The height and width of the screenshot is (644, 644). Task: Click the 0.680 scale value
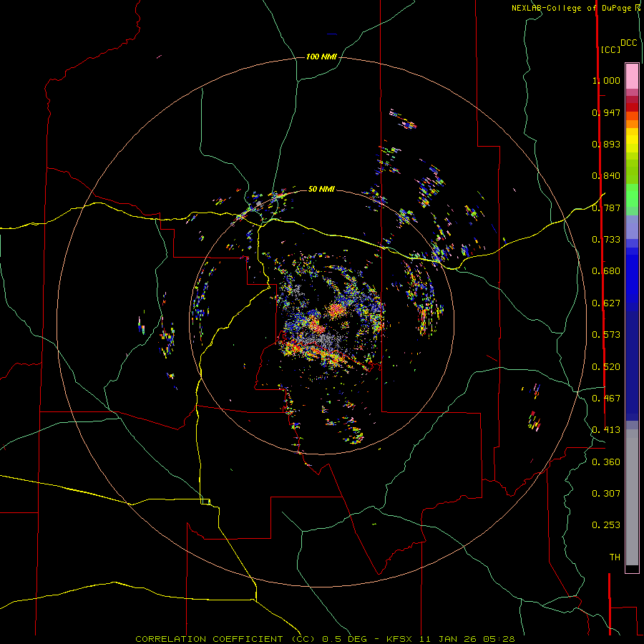coord(606,271)
